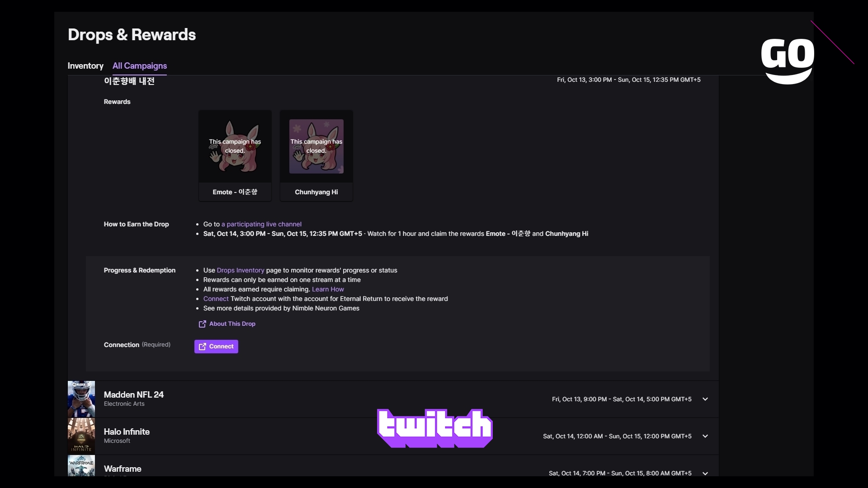Click the Connect button for Eternal Return
This screenshot has width=868, height=488.
pyautogui.click(x=216, y=346)
